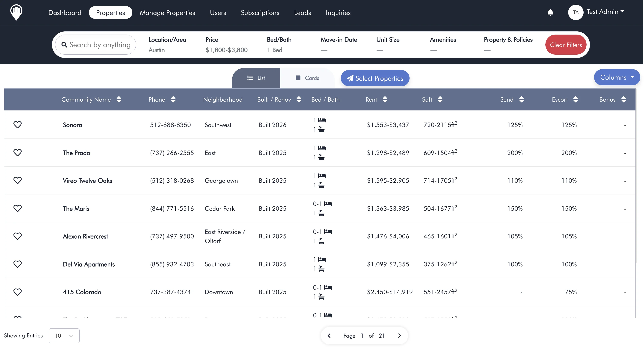Go to next page arrow
Image resolution: width=644 pixels, height=353 pixels.
click(x=399, y=335)
